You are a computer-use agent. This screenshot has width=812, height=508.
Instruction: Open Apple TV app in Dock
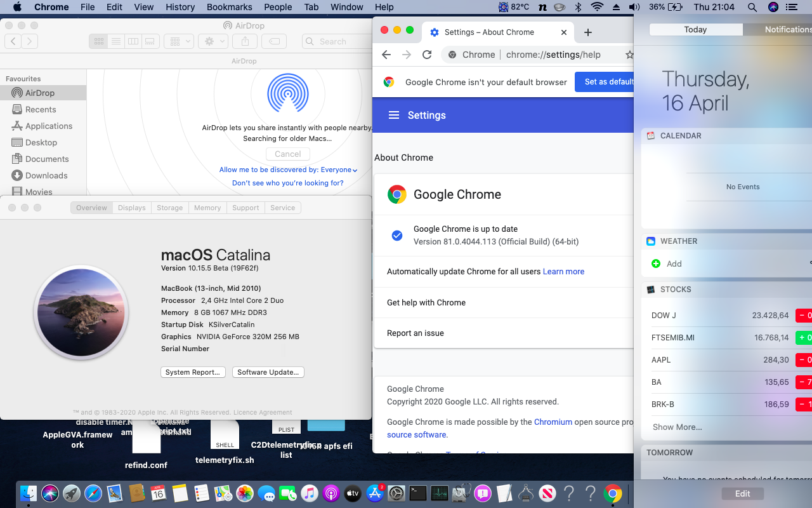click(x=353, y=493)
